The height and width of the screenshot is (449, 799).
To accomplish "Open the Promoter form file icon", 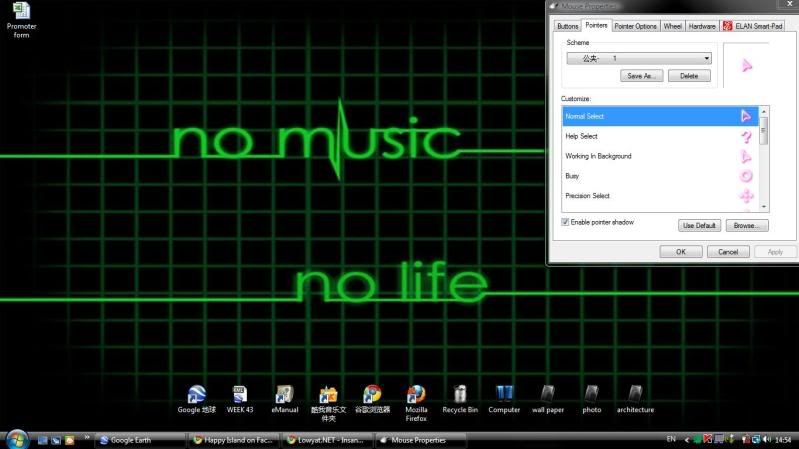I will click(x=21, y=12).
